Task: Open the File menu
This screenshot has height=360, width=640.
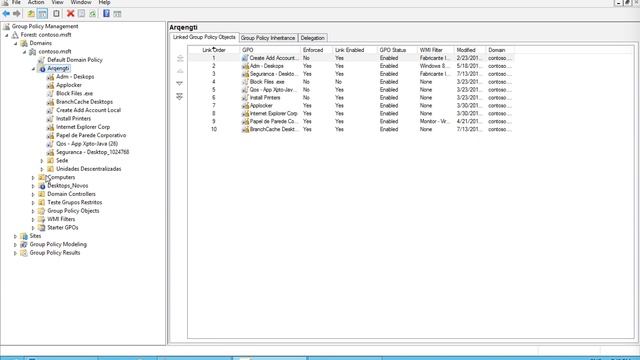Action: pyautogui.click(x=16, y=2)
